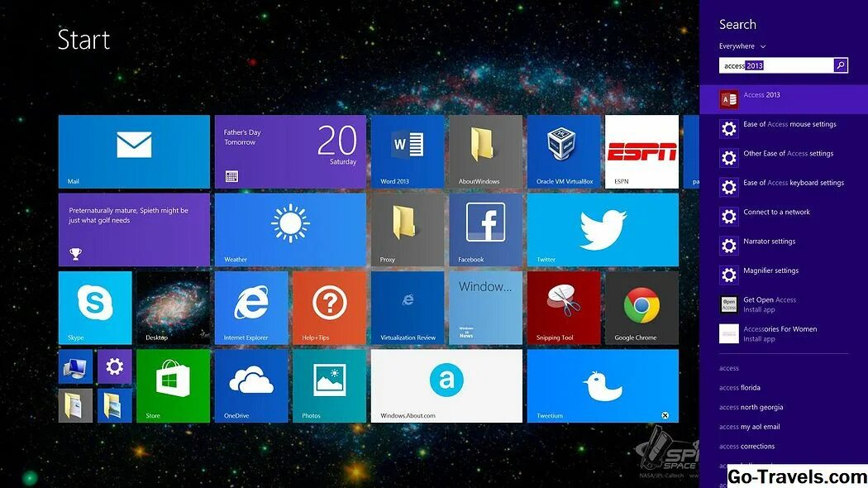
Task: Open the Mail tile
Action: (x=134, y=151)
